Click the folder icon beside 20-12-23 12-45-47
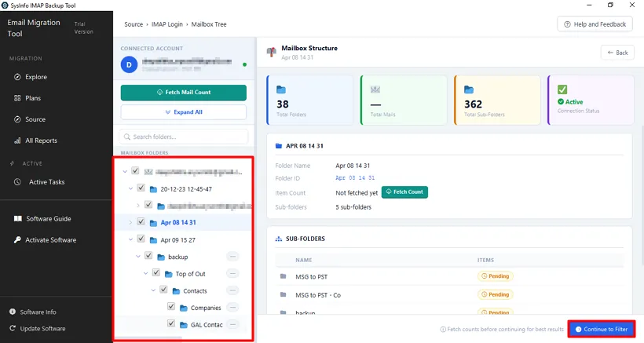The image size is (644, 343). click(x=154, y=189)
